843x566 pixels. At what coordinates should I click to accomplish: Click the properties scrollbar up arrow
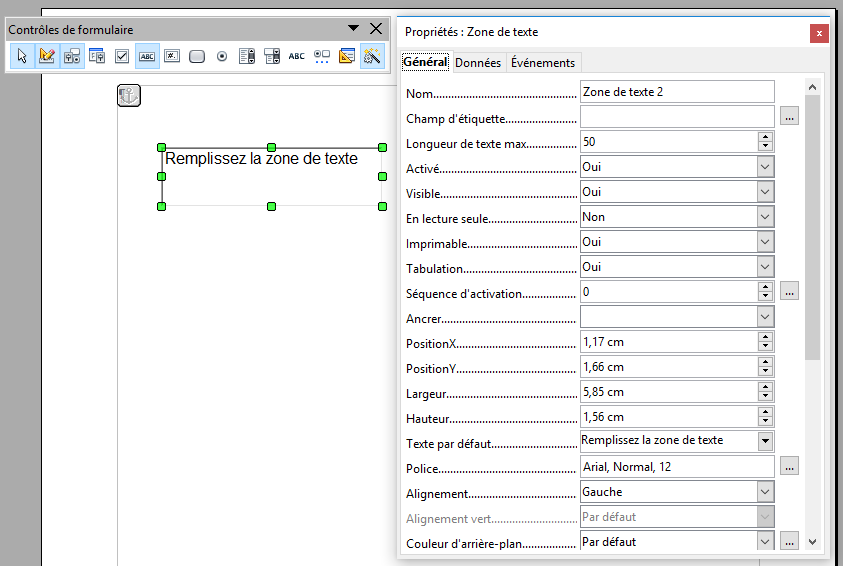pos(812,87)
